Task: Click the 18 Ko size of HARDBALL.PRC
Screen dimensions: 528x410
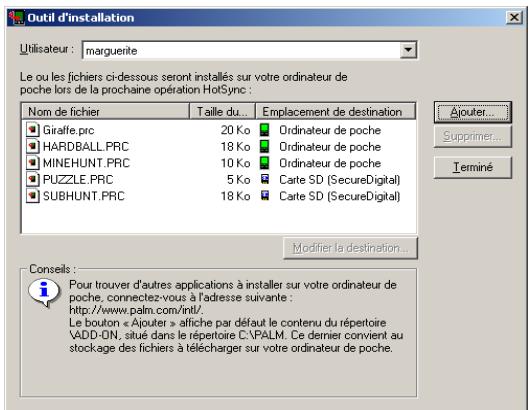Action: point(235,147)
